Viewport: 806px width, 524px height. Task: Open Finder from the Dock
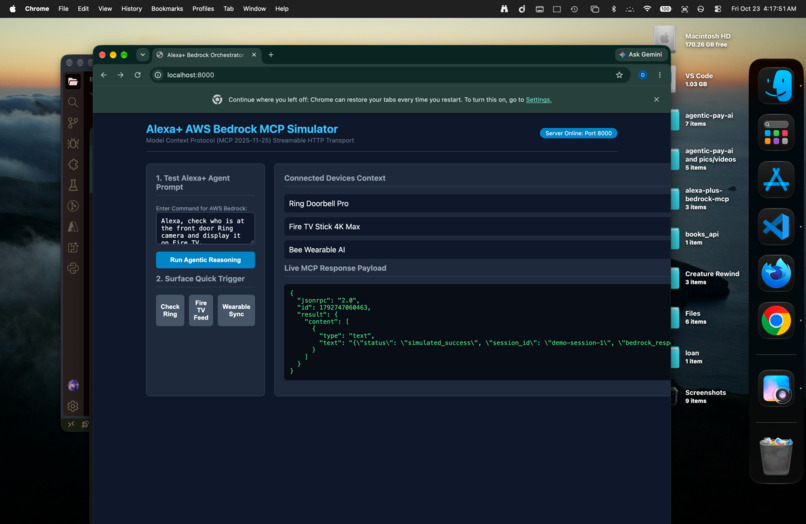776,85
